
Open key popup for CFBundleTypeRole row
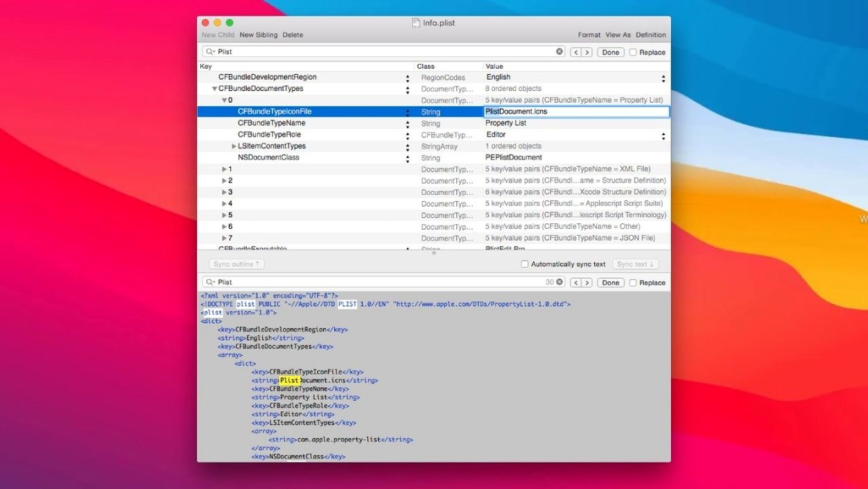coord(408,135)
